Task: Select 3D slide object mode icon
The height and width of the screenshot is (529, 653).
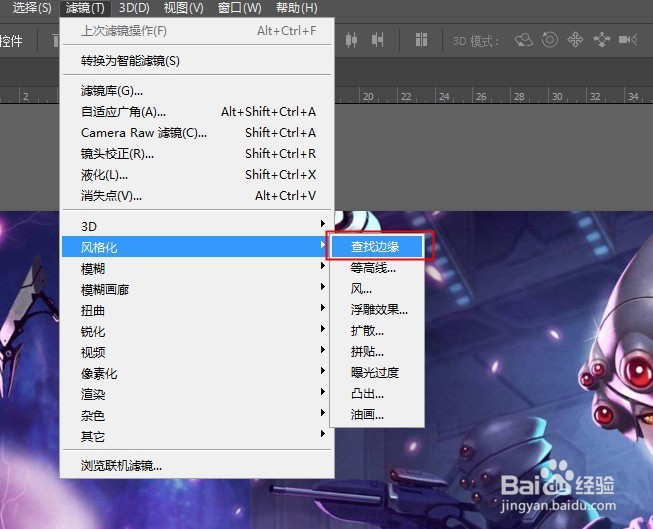Action: [602, 40]
